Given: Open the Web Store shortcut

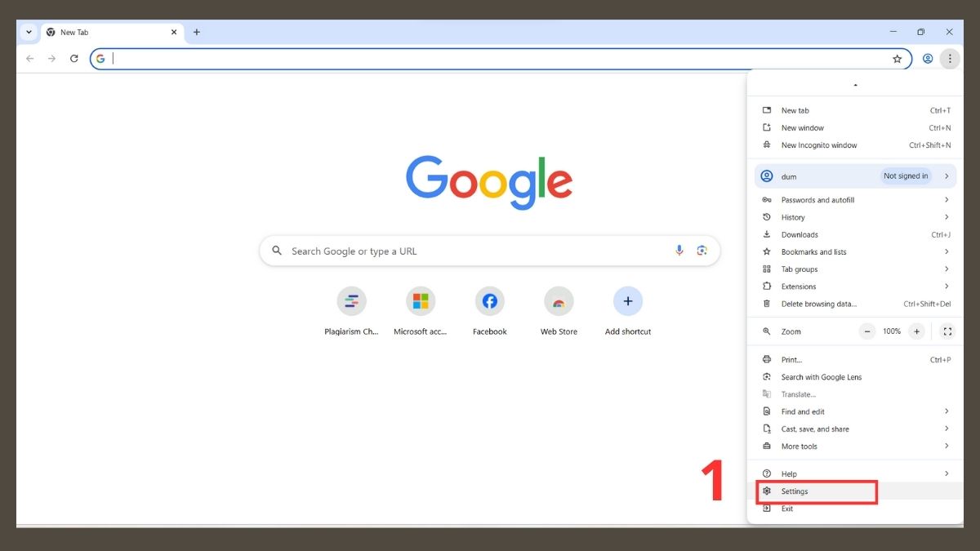Looking at the screenshot, I should pos(559,312).
